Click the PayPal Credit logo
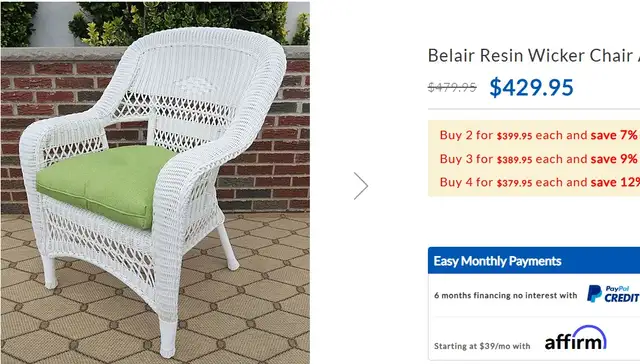Screen dimensions: 640x364 (x=613, y=294)
